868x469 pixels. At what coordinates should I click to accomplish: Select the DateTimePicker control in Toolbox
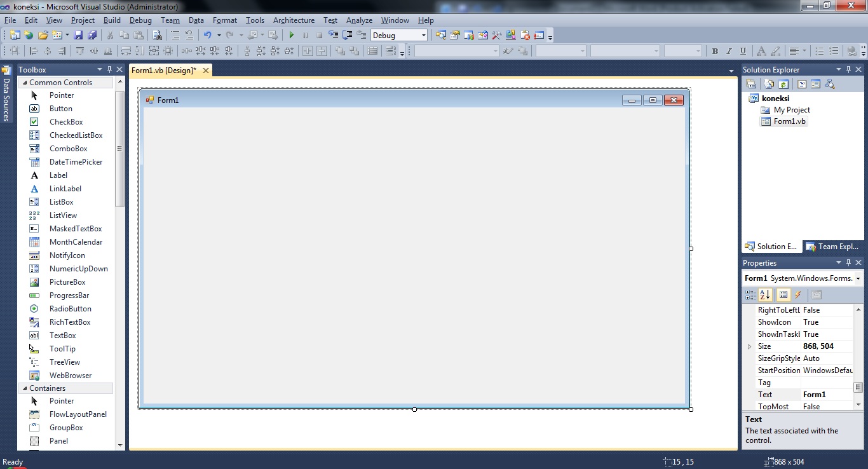pyautogui.click(x=76, y=162)
